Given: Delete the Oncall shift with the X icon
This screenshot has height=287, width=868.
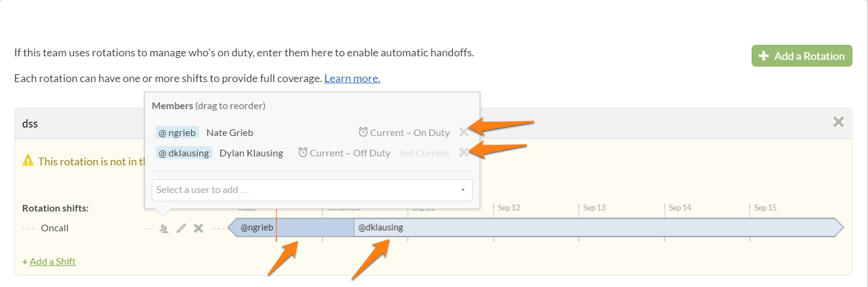Looking at the screenshot, I should 198,228.
